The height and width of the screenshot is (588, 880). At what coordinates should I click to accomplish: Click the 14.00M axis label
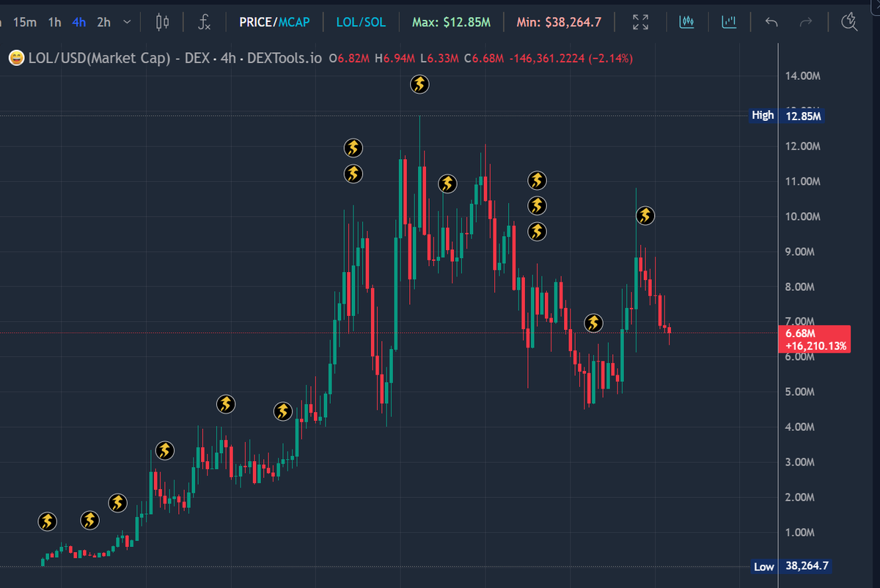pyautogui.click(x=803, y=76)
